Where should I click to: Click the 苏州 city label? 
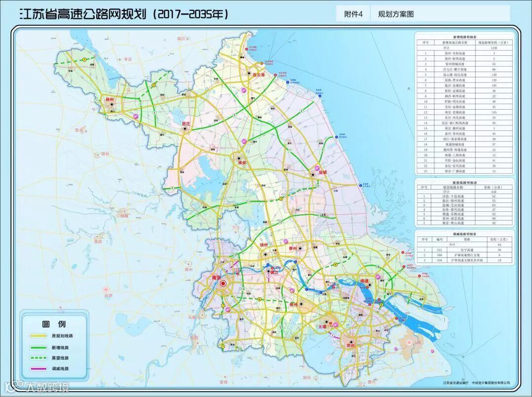[x=352, y=345]
